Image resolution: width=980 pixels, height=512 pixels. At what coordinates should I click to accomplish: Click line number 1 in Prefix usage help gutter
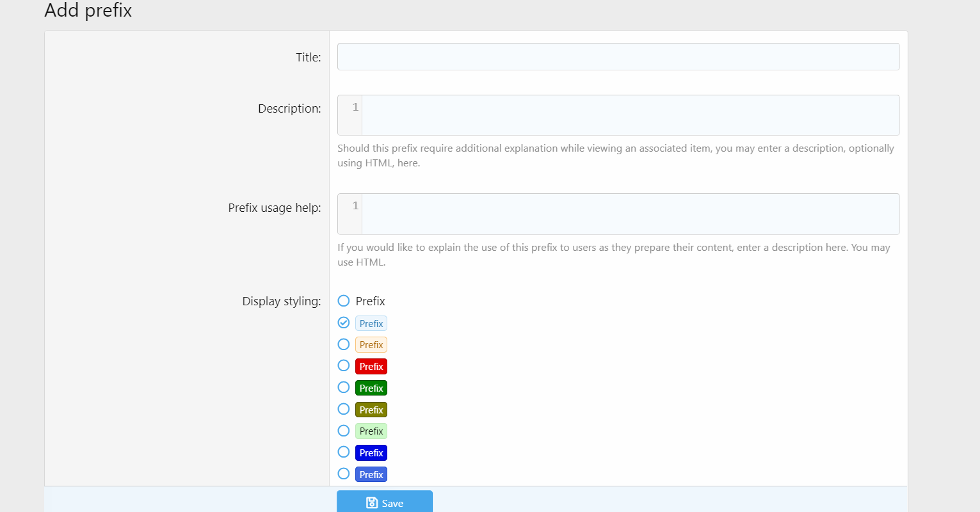tap(355, 206)
